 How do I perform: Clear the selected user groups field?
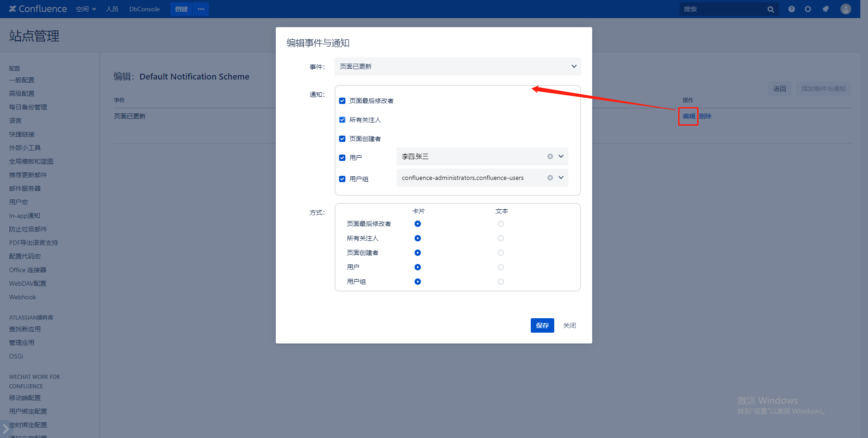tap(550, 178)
